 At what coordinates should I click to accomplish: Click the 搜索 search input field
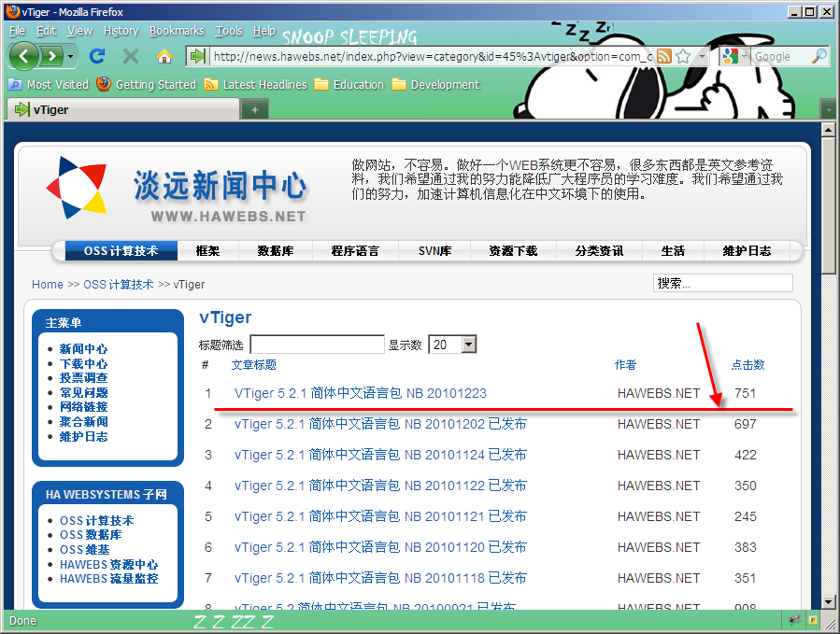pos(722,283)
